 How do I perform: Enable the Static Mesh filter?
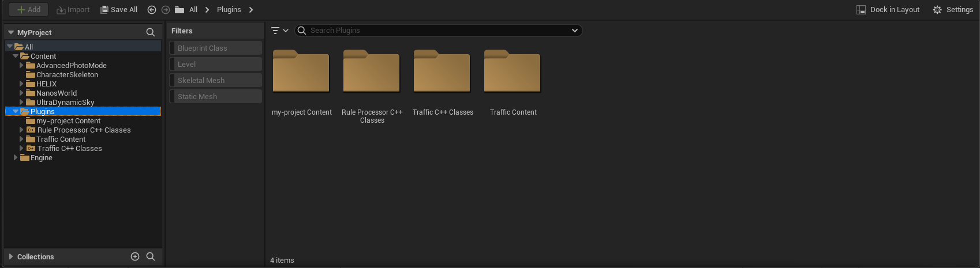(x=215, y=97)
